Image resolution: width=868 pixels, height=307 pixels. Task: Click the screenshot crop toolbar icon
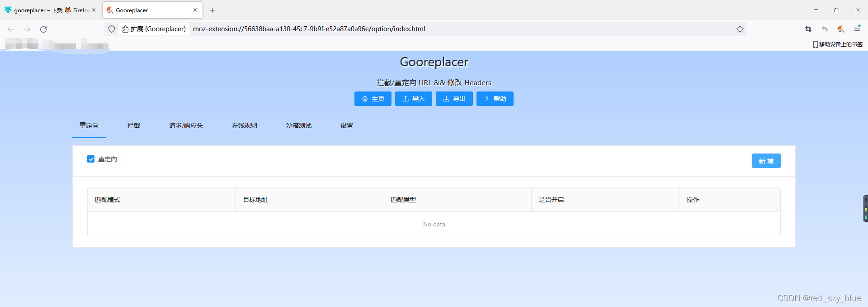(808, 29)
